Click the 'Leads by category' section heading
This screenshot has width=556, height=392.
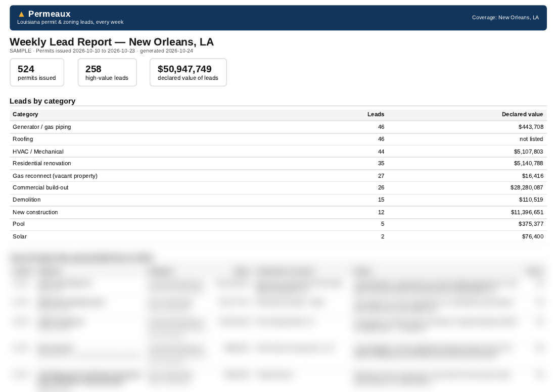[42, 101]
